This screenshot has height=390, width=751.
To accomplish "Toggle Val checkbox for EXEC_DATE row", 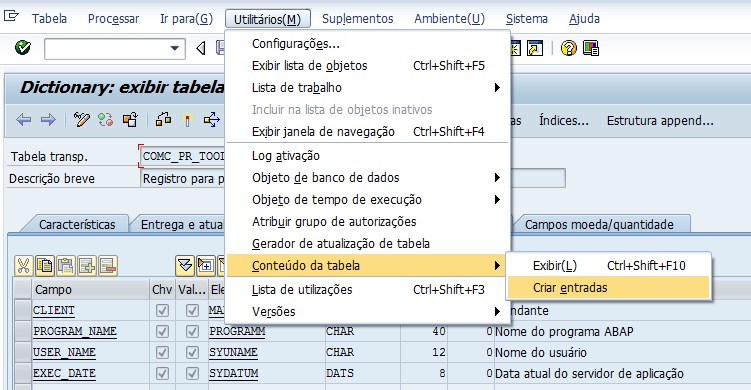I will pyautogui.click(x=192, y=374).
